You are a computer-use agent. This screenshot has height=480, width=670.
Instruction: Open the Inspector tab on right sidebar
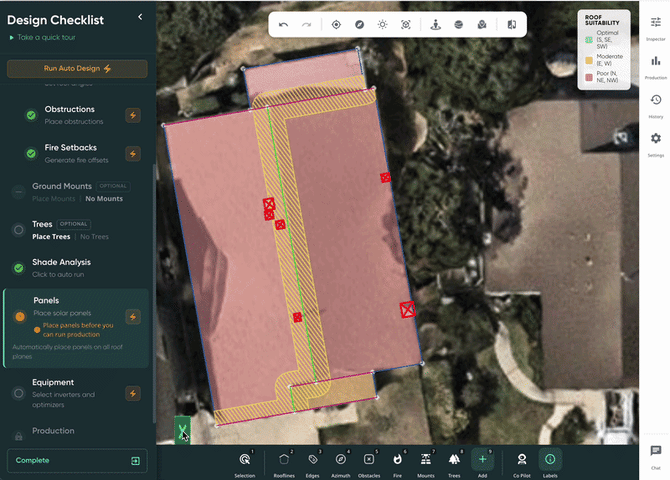point(655,27)
